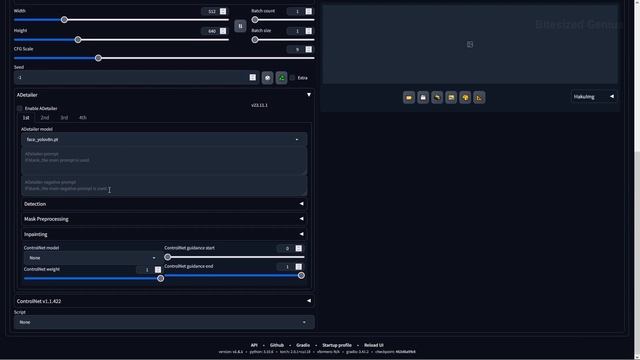Open the Gradio footer link
The image size is (640, 360).
[303, 345]
